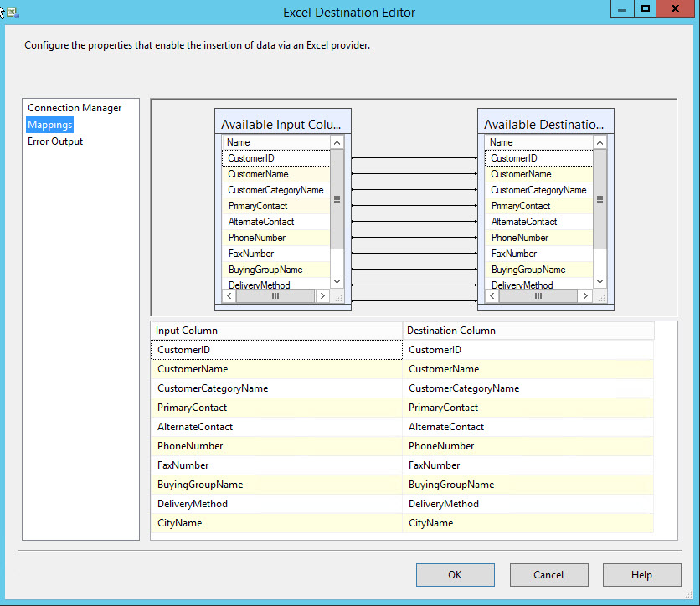Screen dimensions: 700x606
Task: Click CustomerID cell in Input Column grid
Action: 277,350
